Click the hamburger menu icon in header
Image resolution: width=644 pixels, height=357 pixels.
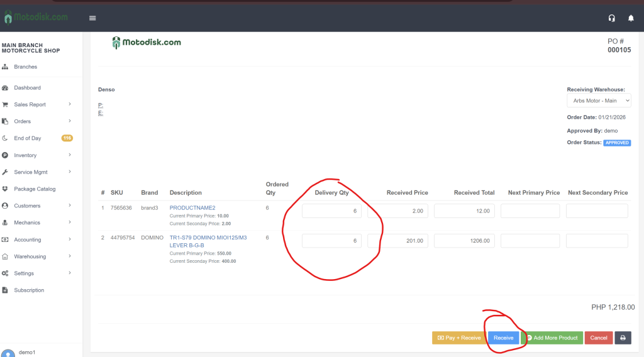92,18
